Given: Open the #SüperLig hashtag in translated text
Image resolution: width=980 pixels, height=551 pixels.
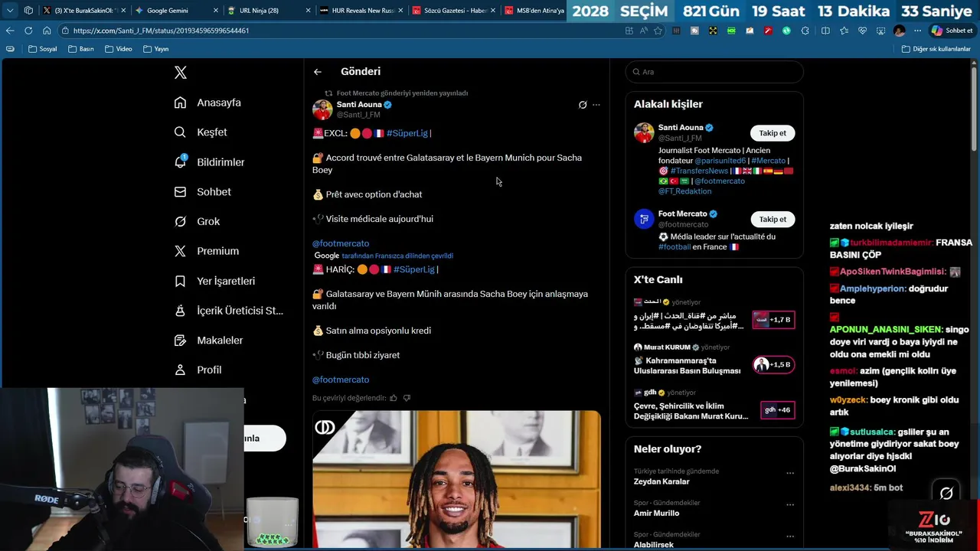Looking at the screenshot, I should pos(414,269).
